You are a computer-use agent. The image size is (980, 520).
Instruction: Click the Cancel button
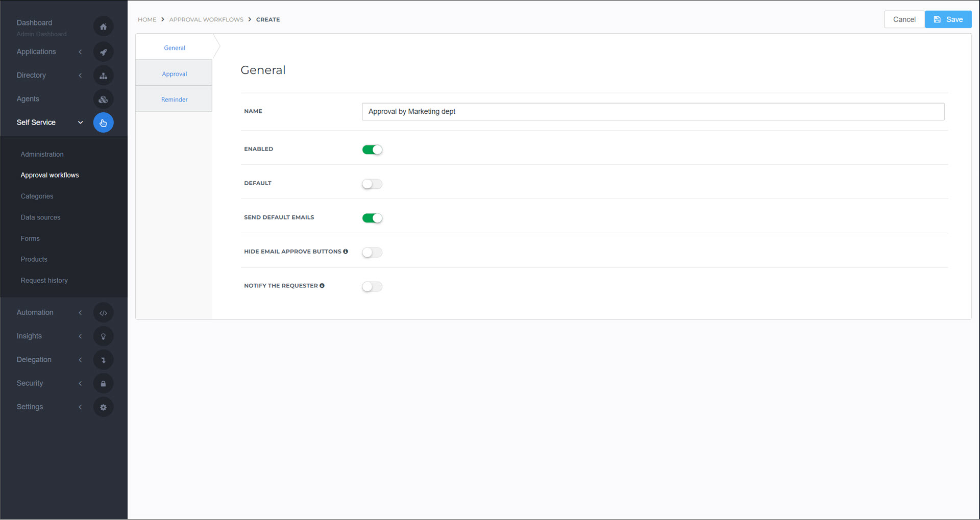tap(904, 19)
